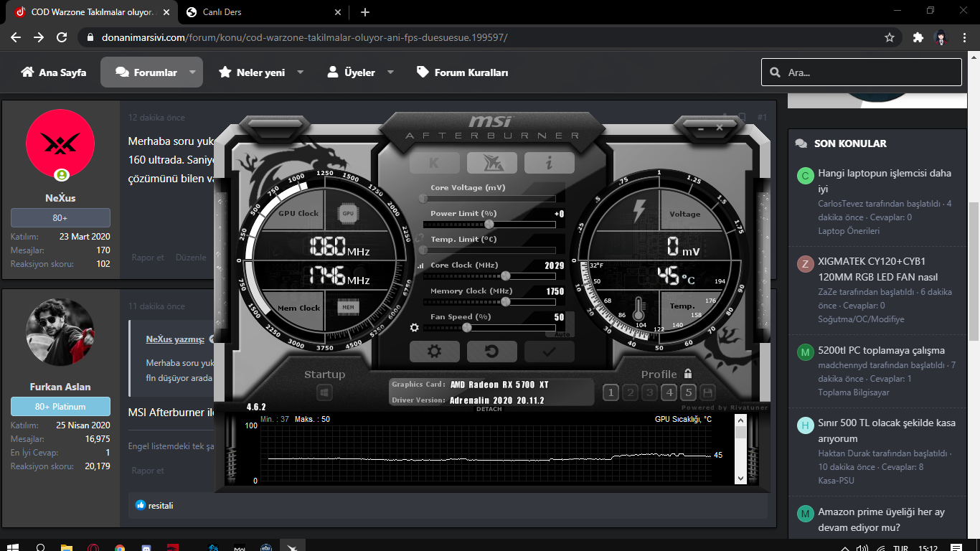
Task: Click the MSI fighter jet logo button
Action: click(x=491, y=163)
